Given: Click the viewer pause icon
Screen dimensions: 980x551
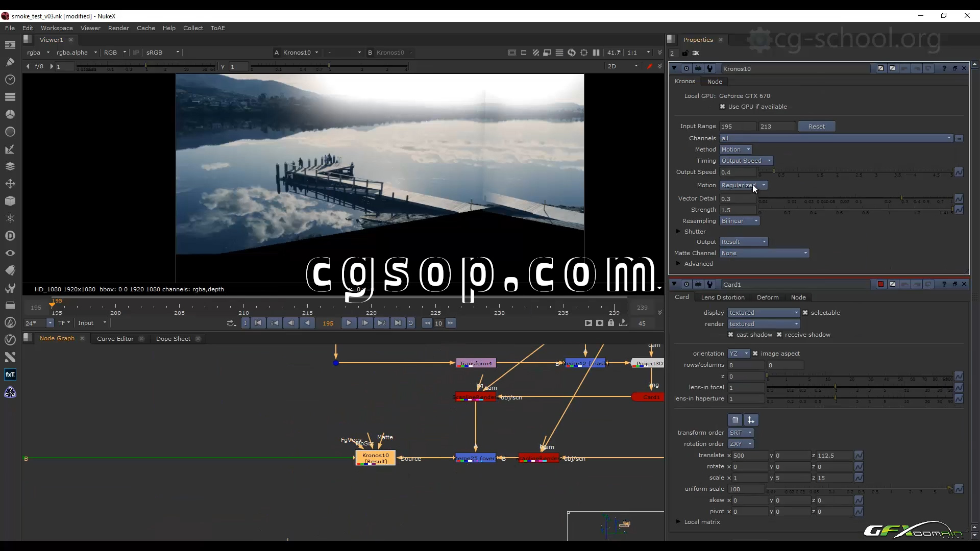Looking at the screenshot, I should click(596, 53).
